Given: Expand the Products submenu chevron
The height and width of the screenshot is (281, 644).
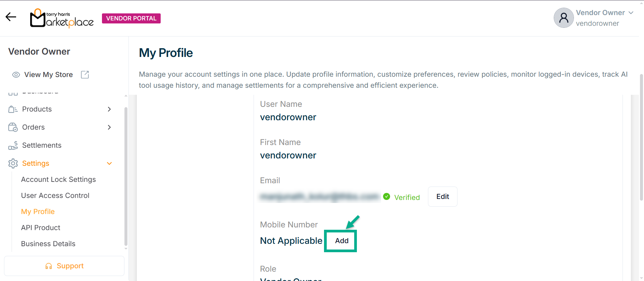Looking at the screenshot, I should point(109,109).
